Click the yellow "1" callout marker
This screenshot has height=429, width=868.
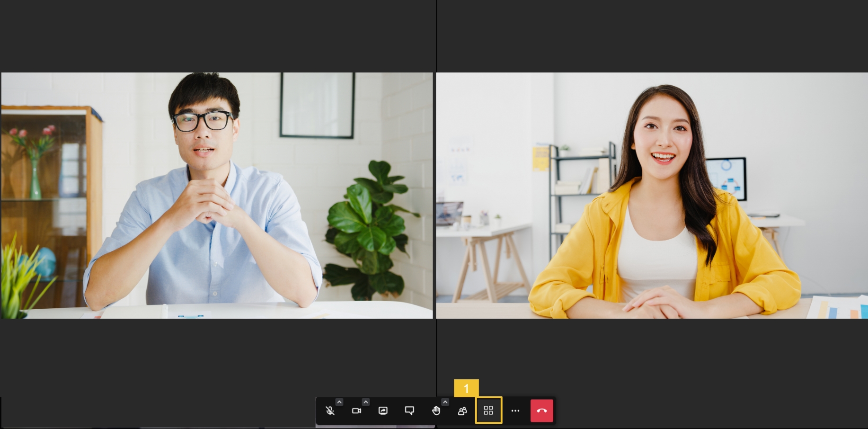(466, 388)
